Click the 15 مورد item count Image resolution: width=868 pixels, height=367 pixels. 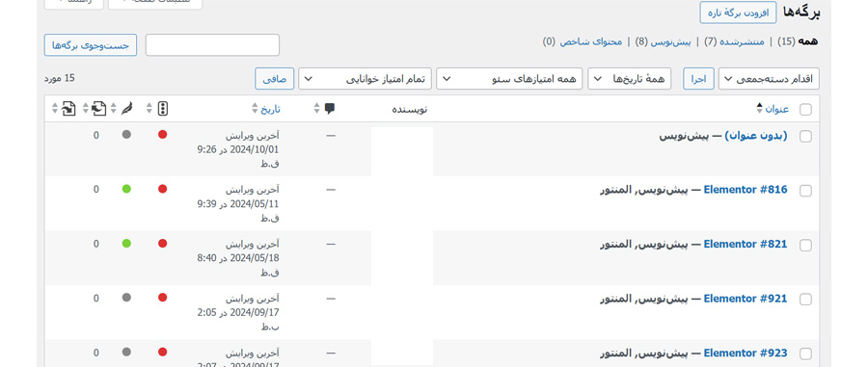[x=59, y=78]
